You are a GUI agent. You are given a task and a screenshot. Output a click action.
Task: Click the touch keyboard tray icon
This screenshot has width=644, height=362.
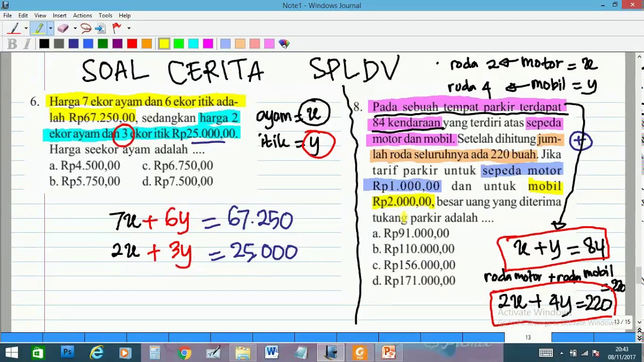point(545,352)
